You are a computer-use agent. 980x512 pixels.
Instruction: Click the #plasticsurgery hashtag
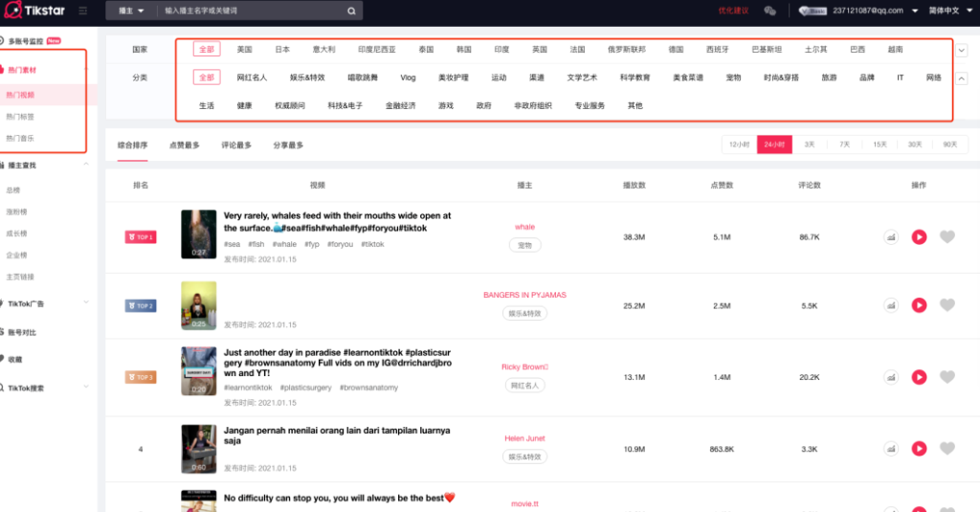pyautogui.click(x=305, y=388)
